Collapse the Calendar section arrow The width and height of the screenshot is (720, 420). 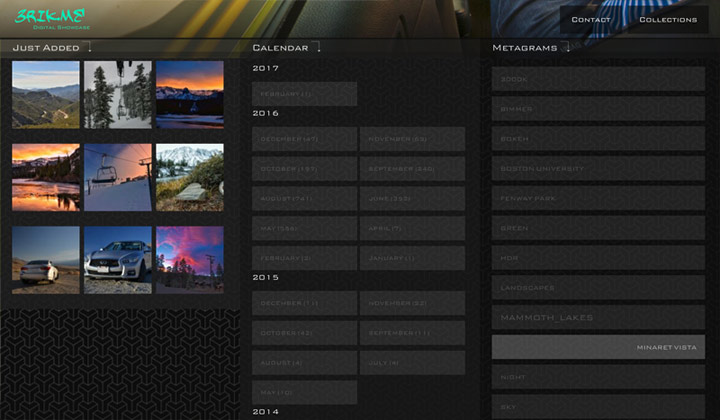coord(317,47)
